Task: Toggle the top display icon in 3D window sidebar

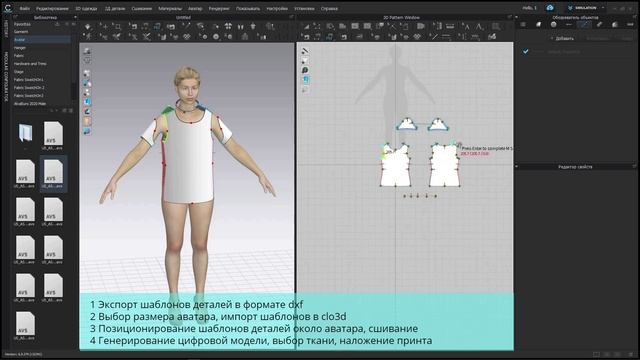Action: click(87, 51)
